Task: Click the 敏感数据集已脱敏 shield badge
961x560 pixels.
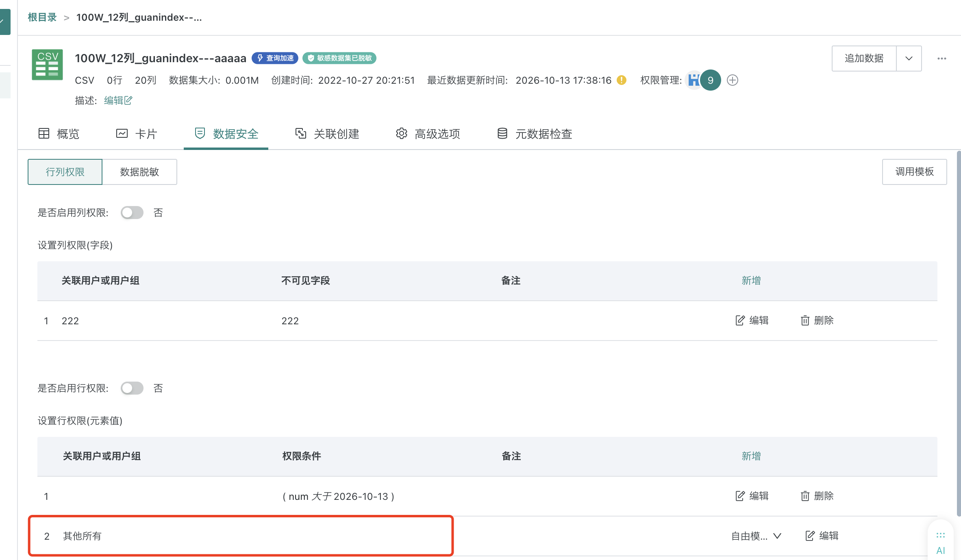Action: (339, 58)
